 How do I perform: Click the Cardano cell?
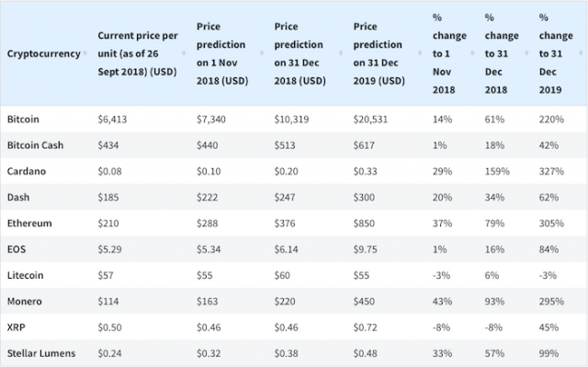tap(27, 171)
